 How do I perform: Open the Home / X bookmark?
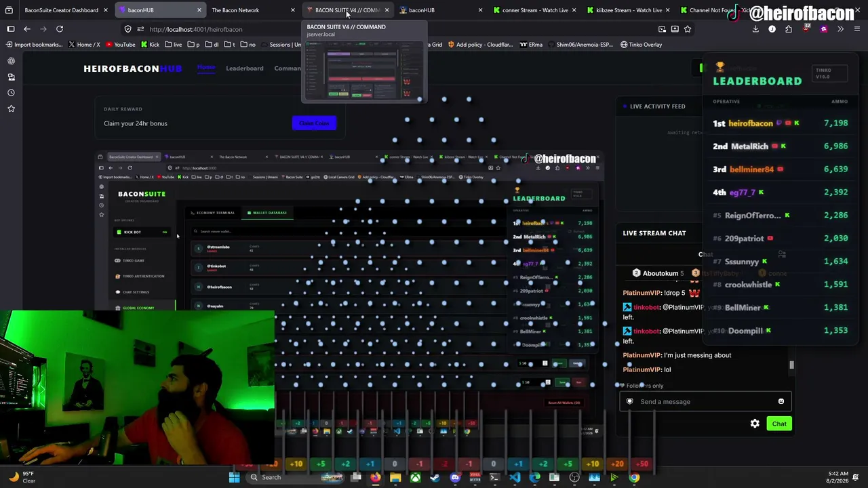(x=84, y=45)
